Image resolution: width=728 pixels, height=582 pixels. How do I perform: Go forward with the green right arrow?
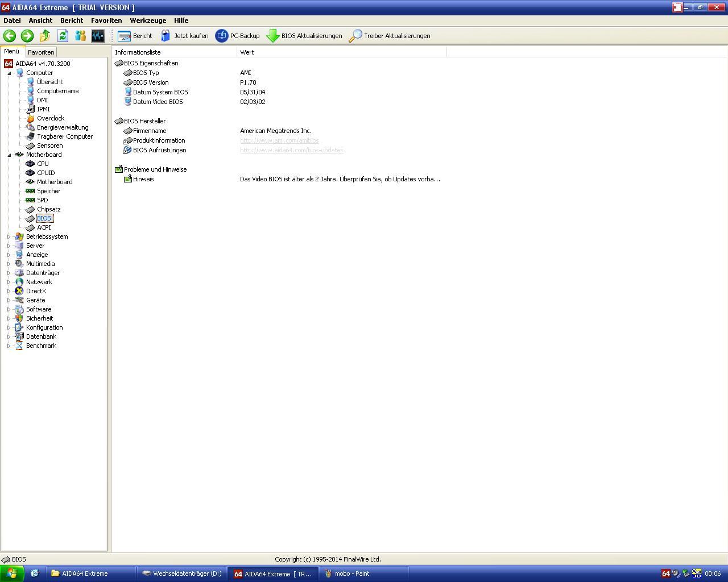pyautogui.click(x=27, y=36)
